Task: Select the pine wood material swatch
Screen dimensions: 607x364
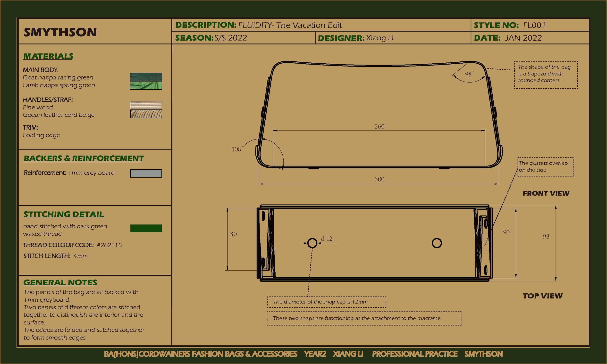Action: coord(146,105)
